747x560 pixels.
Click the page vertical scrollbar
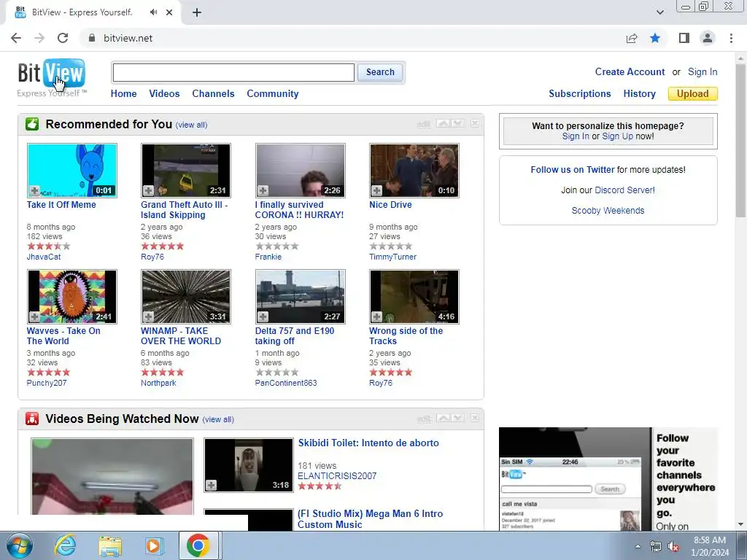click(x=741, y=141)
